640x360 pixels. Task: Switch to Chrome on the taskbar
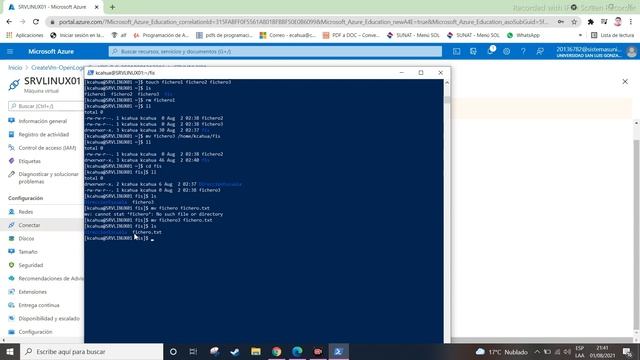click(x=277, y=351)
